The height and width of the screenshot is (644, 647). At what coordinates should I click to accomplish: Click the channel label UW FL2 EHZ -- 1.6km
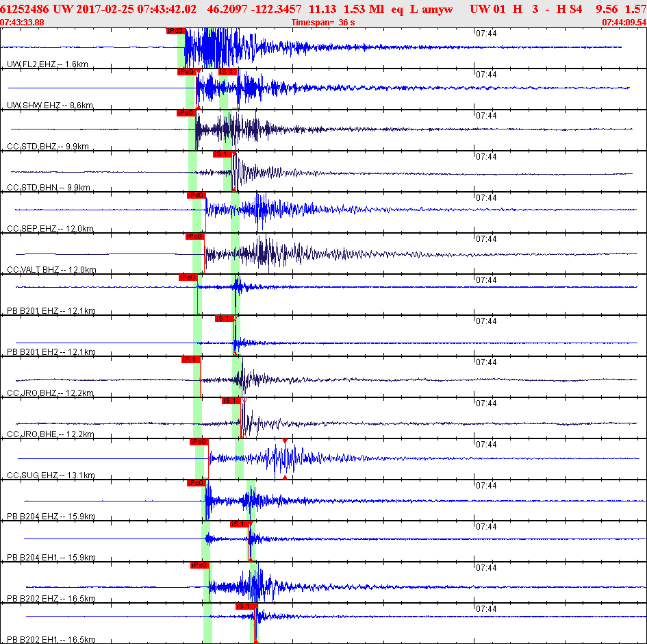47,64
